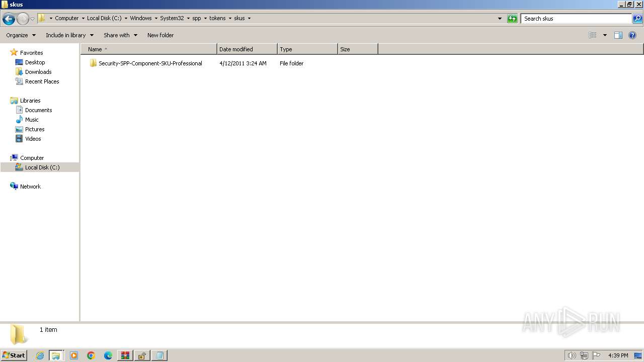This screenshot has width=644, height=362.
Task: Click Computer in the address breadcrumb
Action: pos(67,18)
